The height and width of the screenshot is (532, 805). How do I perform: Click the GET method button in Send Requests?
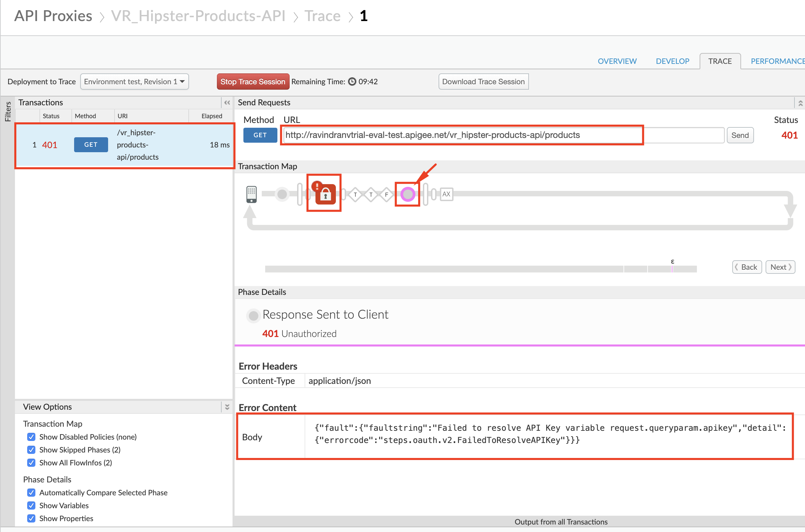tap(260, 135)
